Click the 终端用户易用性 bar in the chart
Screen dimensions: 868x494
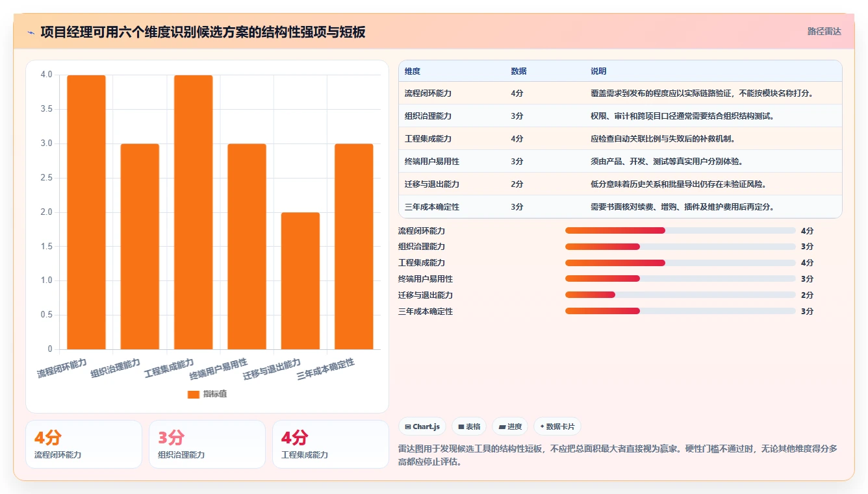(247, 247)
